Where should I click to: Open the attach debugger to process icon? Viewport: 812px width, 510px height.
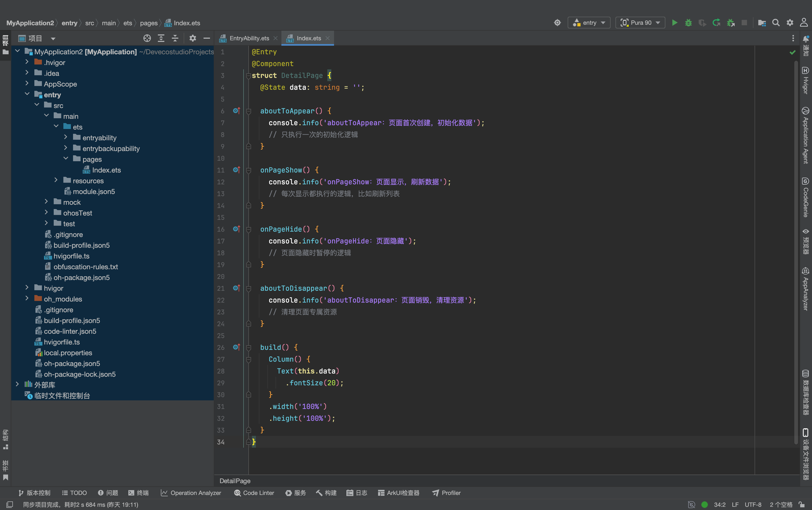[730, 23]
